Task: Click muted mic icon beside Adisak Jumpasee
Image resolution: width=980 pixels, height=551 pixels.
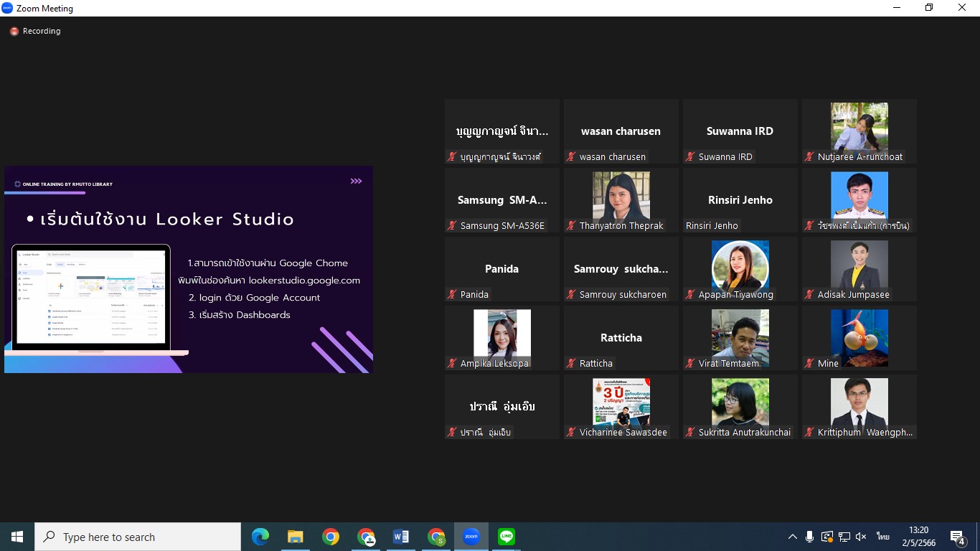Action: pos(809,294)
